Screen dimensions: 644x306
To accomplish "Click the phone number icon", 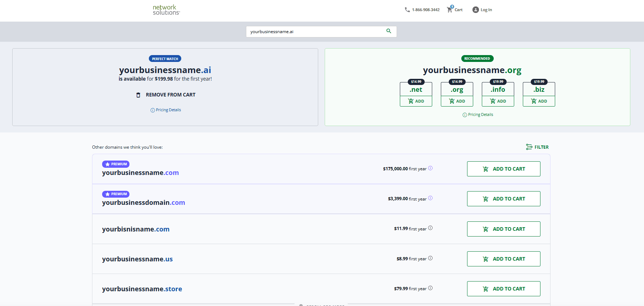I will [407, 10].
